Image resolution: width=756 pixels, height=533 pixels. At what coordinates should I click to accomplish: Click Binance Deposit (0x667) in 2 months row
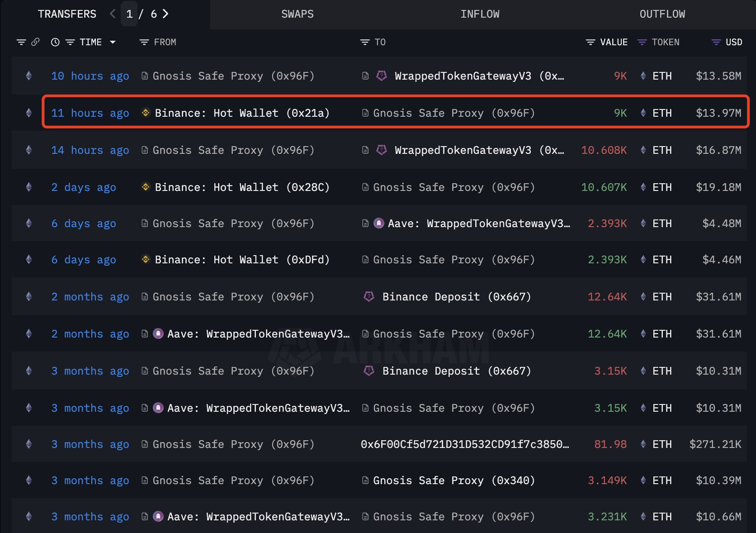(456, 297)
